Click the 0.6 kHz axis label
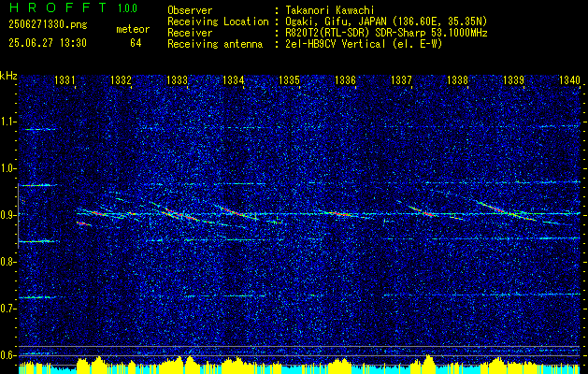 [8, 355]
